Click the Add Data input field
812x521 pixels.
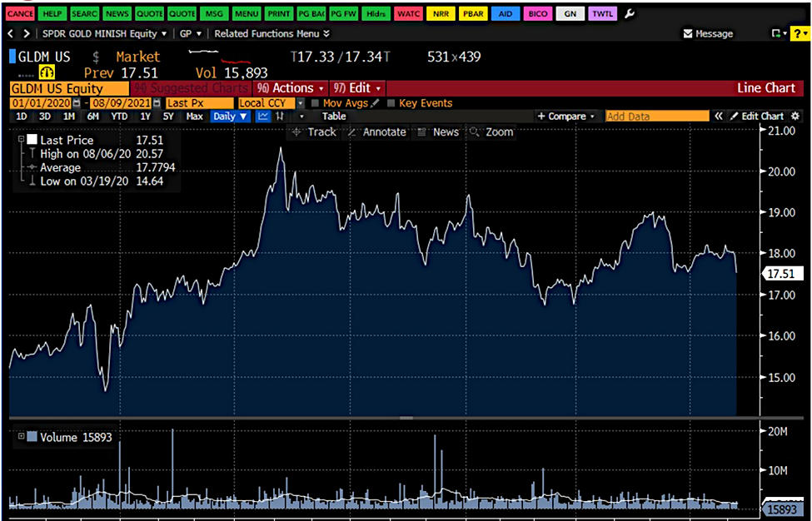pos(656,117)
